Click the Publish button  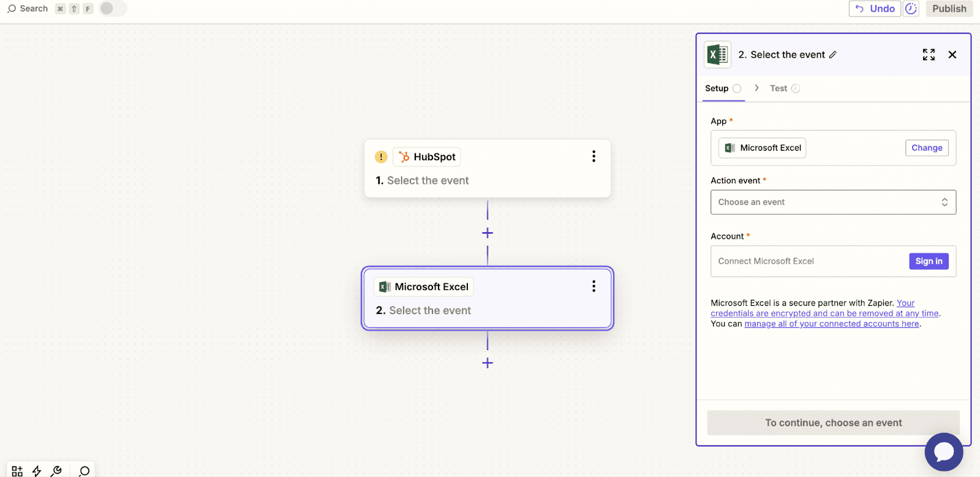pyautogui.click(x=949, y=9)
